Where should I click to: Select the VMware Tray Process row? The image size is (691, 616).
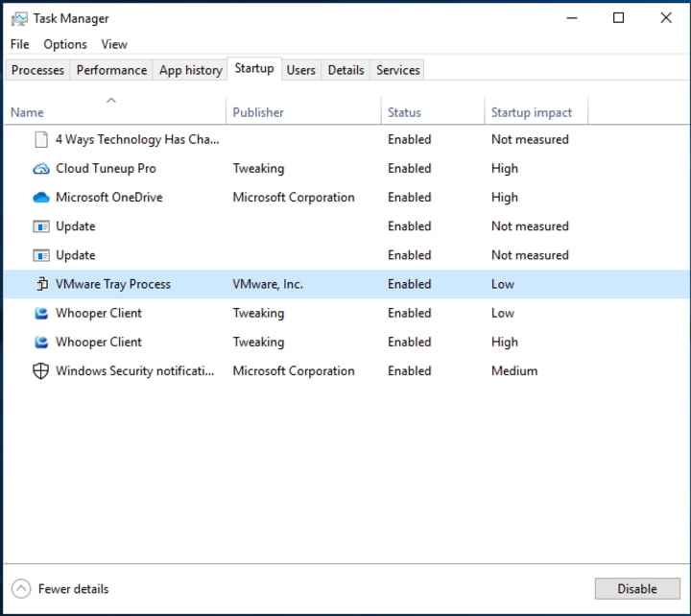(x=346, y=284)
